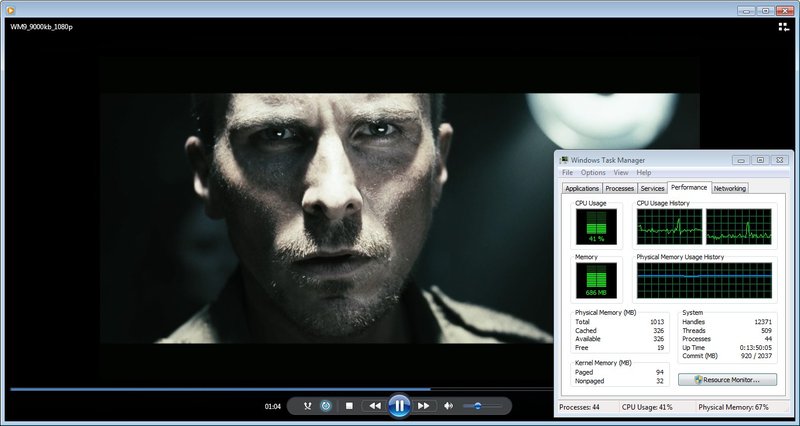Click the WM9_9000kb_1080p video title
This screenshot has width=800, height=426.
coord(41,27)
